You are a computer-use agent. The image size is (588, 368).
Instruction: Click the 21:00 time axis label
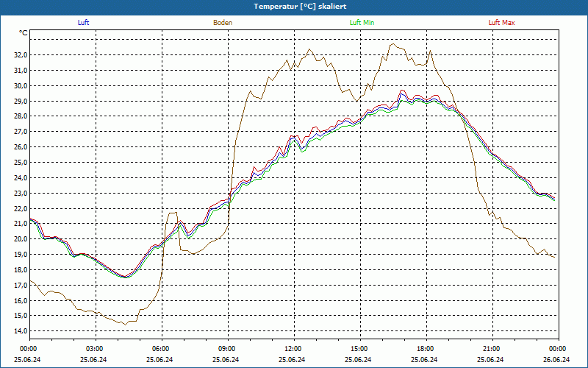[x=490, y=349]
